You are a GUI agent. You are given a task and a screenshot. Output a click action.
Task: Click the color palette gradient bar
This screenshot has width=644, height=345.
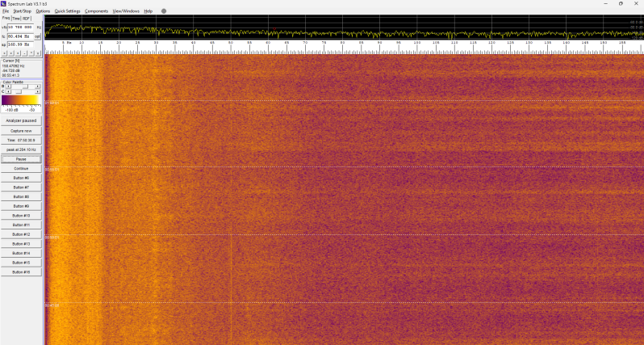21,100
